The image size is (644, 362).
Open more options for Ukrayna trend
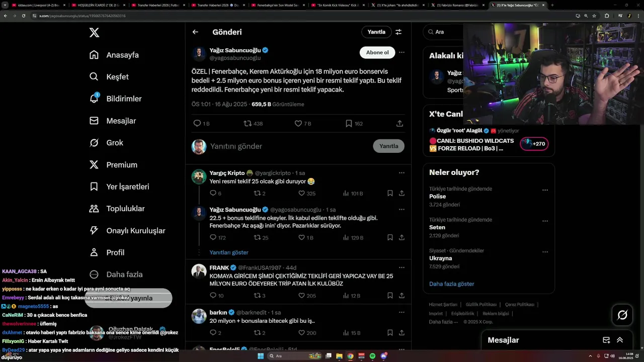coord(545,251)
